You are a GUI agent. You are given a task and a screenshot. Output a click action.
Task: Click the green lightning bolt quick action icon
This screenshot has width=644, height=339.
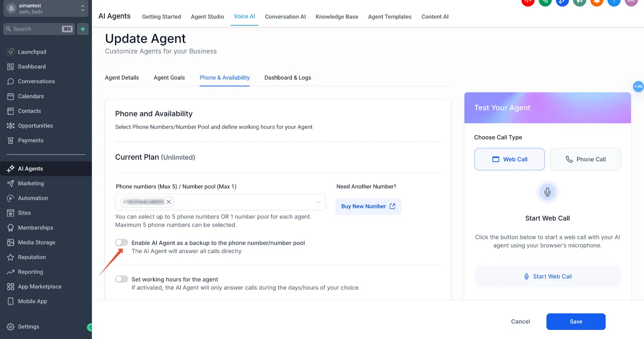[83, 29]
